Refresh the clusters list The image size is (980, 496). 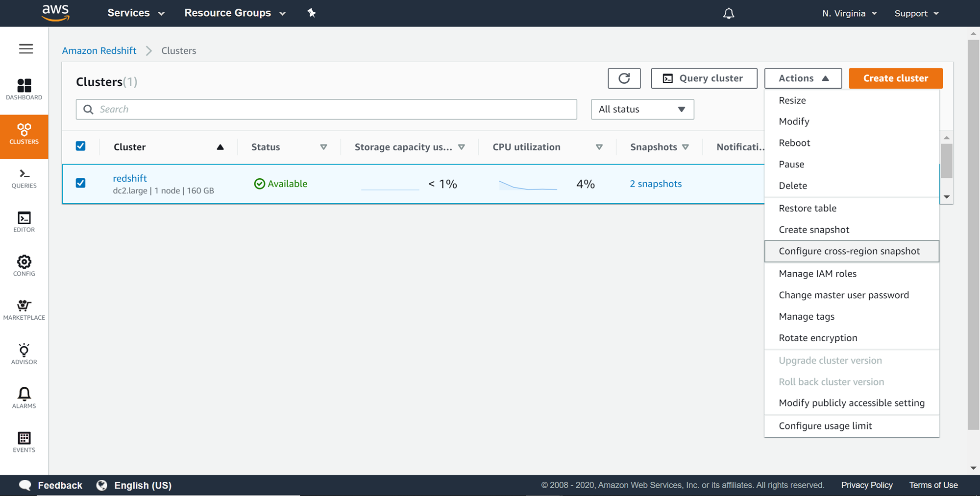pyautogui.click(x=624, y=78)
